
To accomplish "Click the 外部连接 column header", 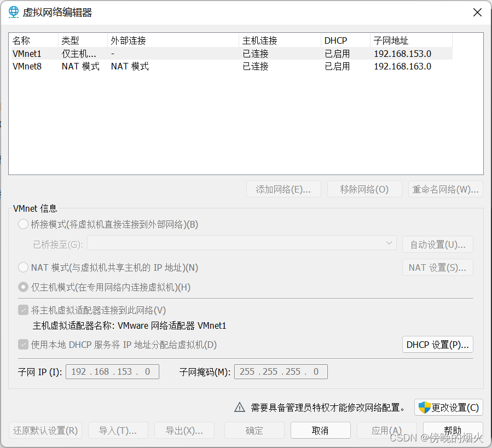I will [x=173, y=40].
